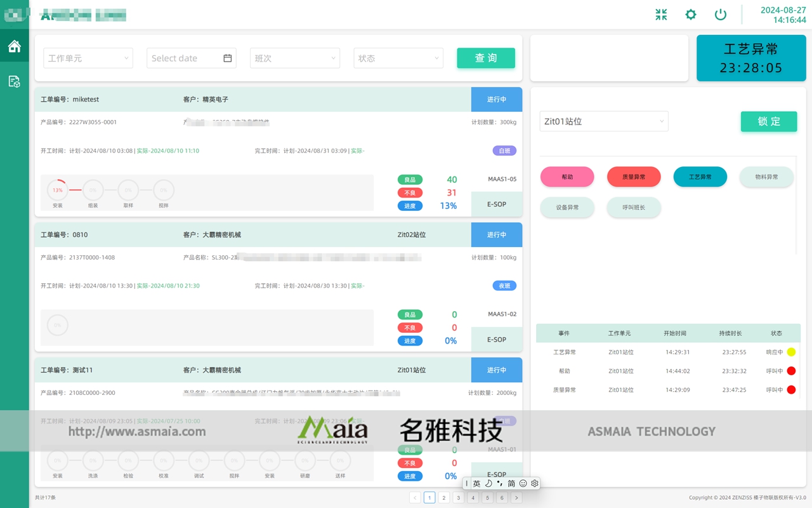Click the 送样 step circle in 测试11 order
This screenshot has height=508, width=812.
tap(340, 460)
